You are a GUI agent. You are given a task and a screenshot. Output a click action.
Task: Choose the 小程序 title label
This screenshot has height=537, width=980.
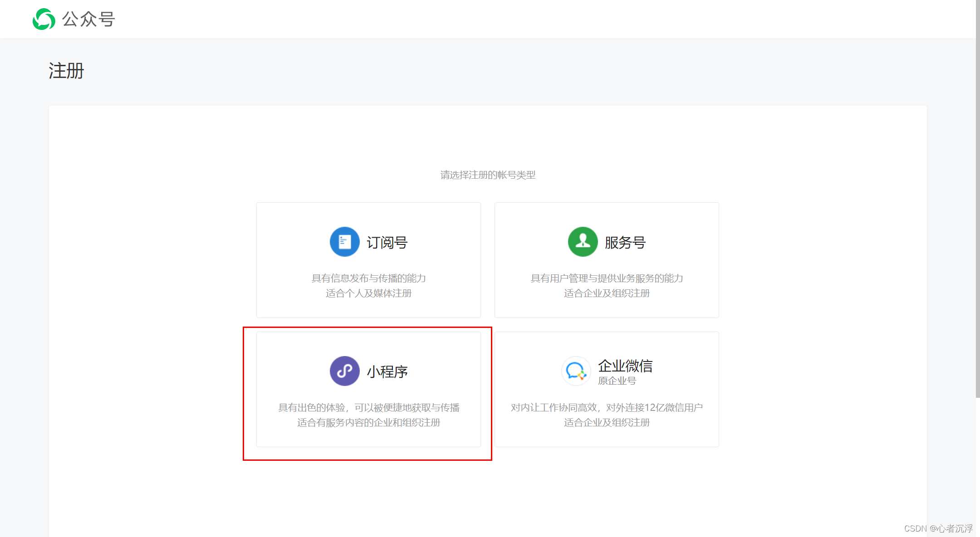[x=387, y=372]
